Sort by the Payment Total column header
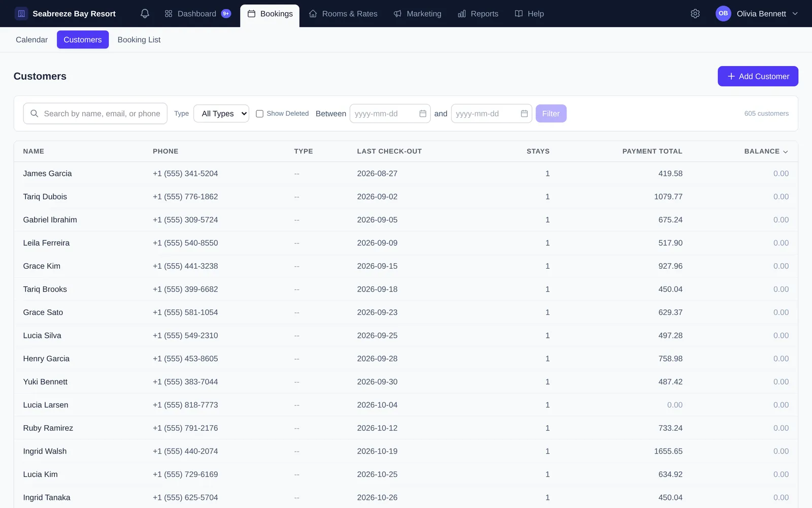The image size is (812, 508). [652, 151]
